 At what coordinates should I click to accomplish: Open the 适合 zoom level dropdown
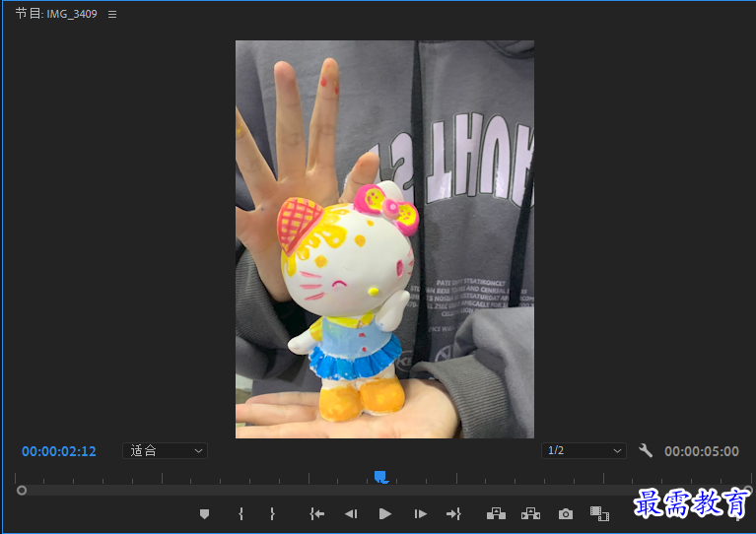(x=165, y=450)
